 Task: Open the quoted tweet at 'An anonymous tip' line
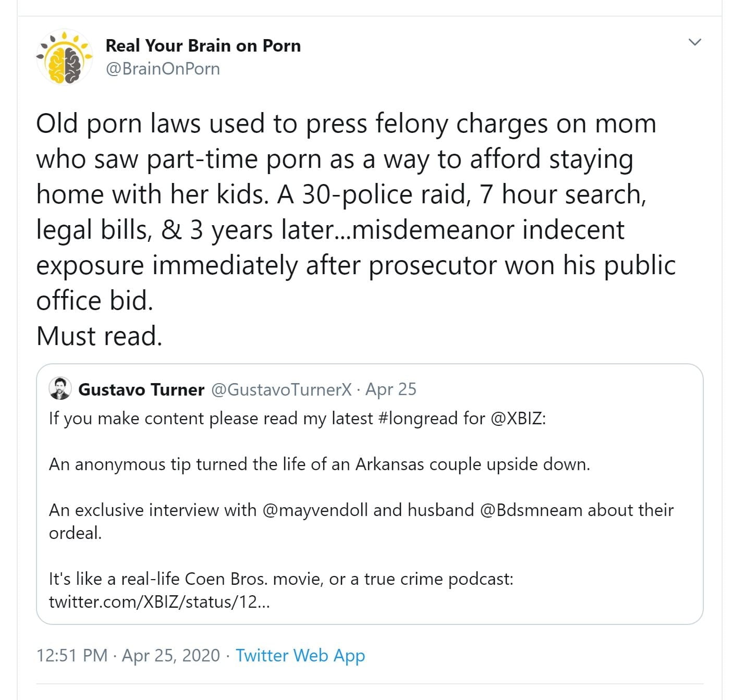coord(319,464)
